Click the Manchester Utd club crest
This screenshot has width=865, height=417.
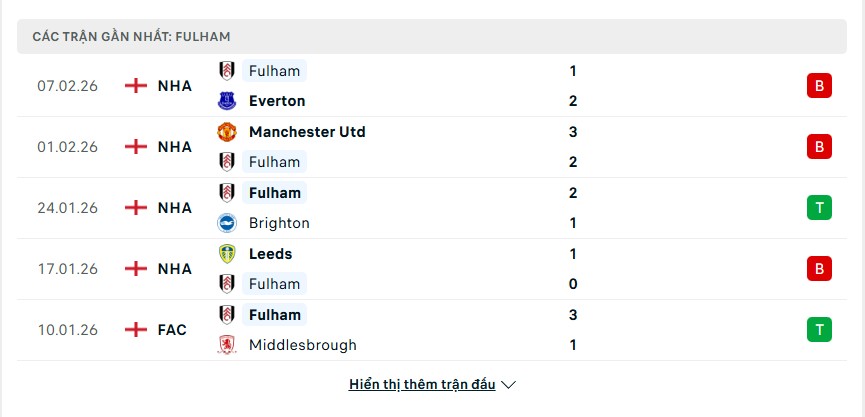[x=227, y=132]
